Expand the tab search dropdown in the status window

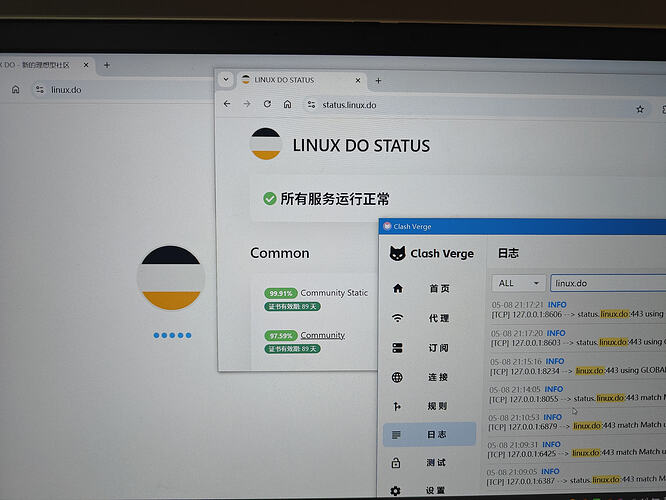coord(226,79)
